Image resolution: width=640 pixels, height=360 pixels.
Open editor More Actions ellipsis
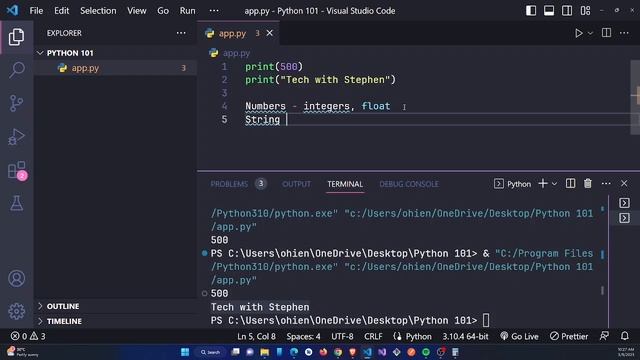pyautogui.click(x=624, y=33)
